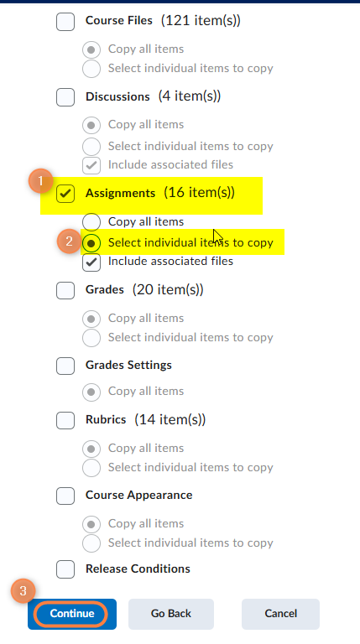Uncheck the Assignments checkbox
The width and height of the screenshot is (360, 644).
[x=65, y=194]
